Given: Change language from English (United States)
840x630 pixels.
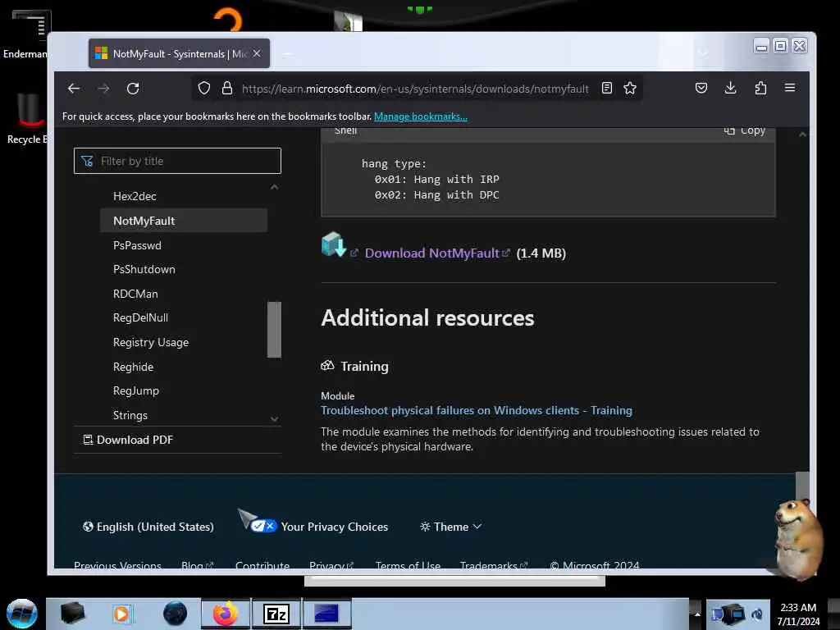Looking at the screenshot, I should click(148, 527).
